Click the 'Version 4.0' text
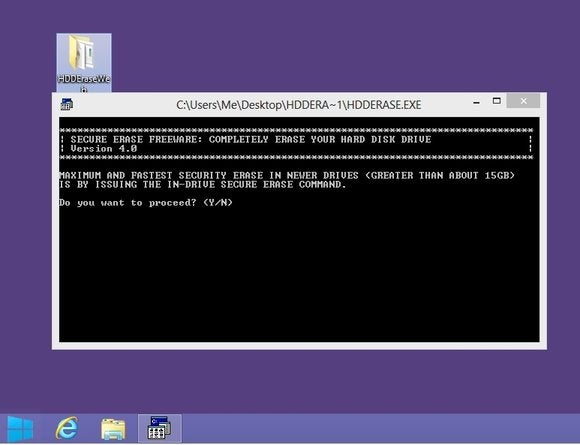Viewport: 580px width, 445px height. (104, 149)
